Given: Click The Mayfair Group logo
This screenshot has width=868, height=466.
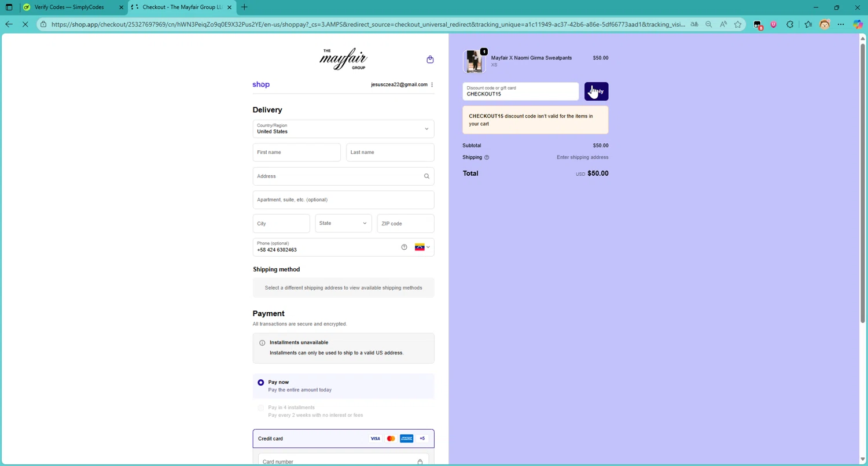Looking at the screenshot, I should 343,59.
